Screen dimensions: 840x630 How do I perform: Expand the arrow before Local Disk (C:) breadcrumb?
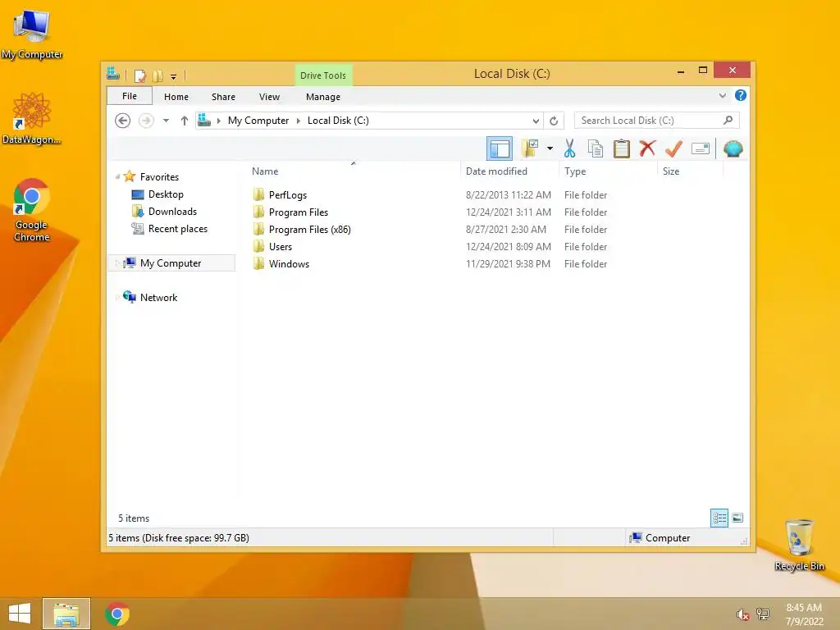tap(299, 121)
